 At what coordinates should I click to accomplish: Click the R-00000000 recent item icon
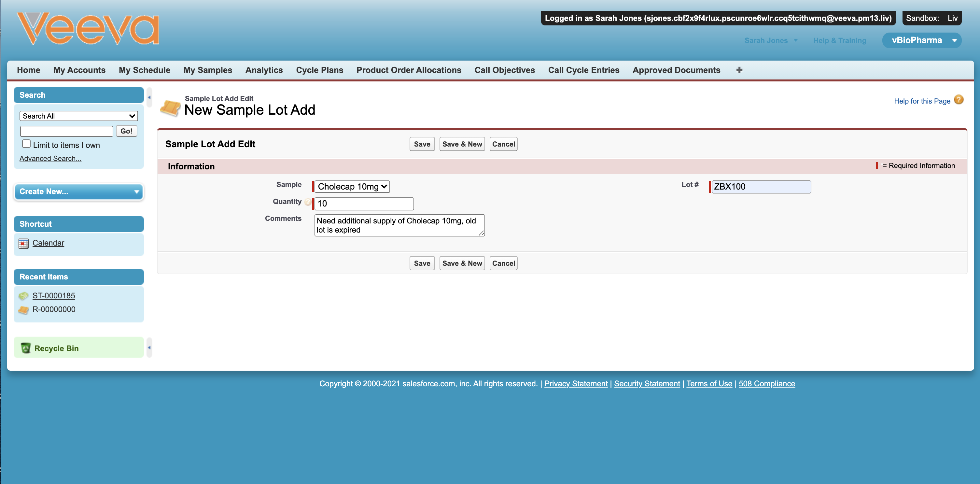click(x=23, y=310)
